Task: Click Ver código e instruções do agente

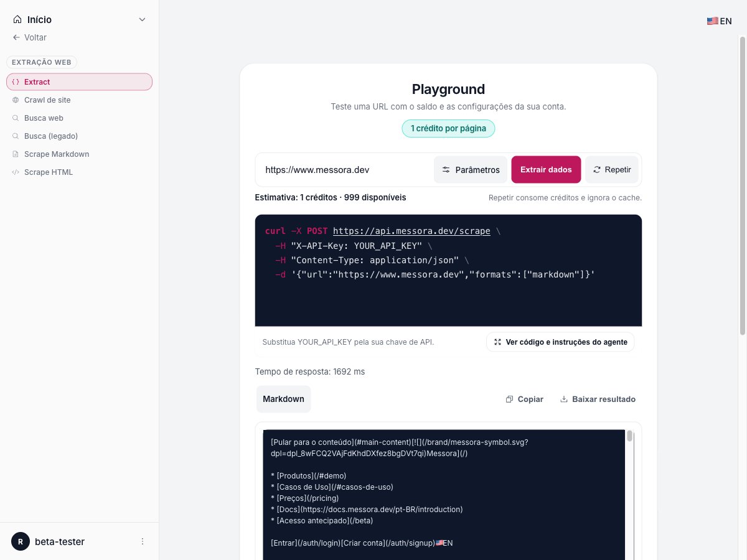Action: coord(560,342)
